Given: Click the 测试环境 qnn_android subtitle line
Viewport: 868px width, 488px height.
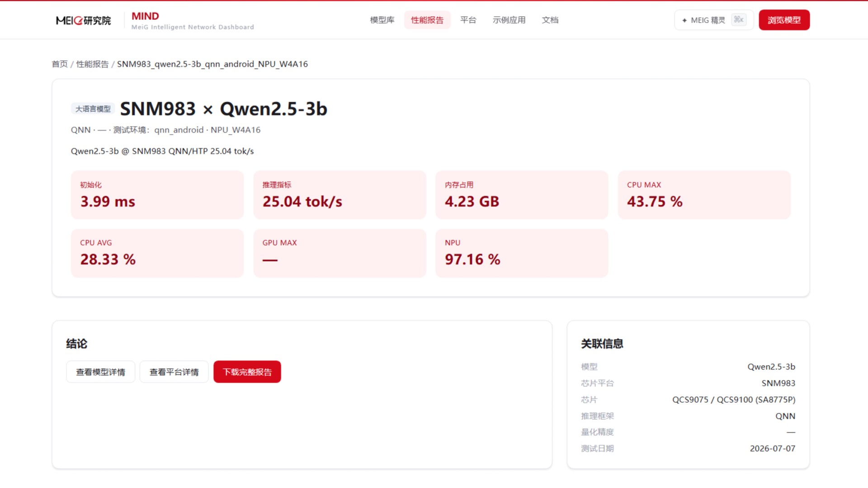Looking at the screenshot, I should [x=166, y=130].
